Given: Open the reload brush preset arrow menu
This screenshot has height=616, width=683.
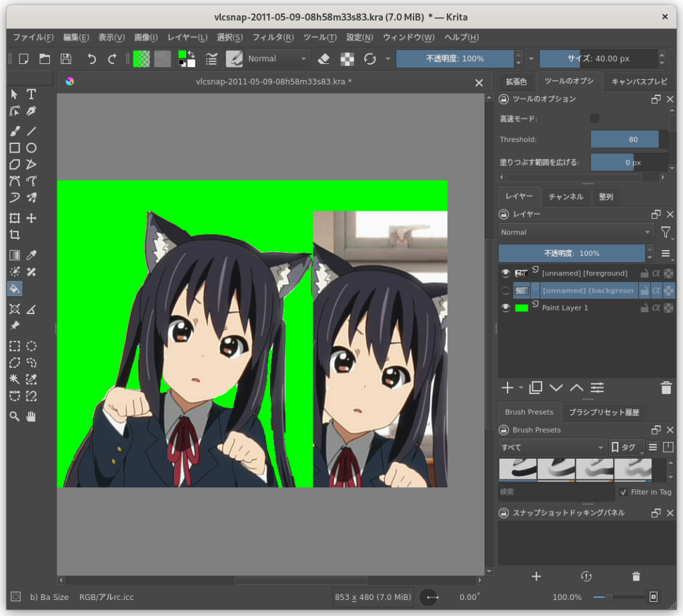Looking at the screenshot, I should click(x=388, y=59).
